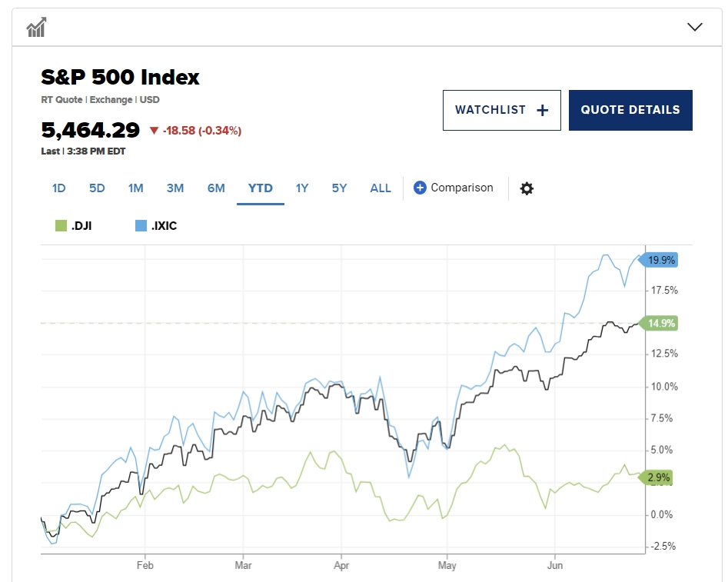Click the chart icon in the header
728x582 pixels.
pyautogui.click(x=36, y=28)
